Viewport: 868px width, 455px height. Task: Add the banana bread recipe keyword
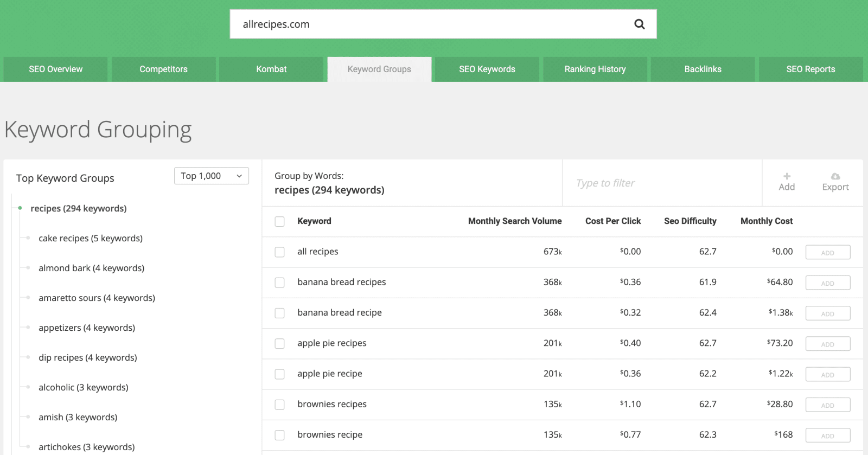[x=828, y=313]
